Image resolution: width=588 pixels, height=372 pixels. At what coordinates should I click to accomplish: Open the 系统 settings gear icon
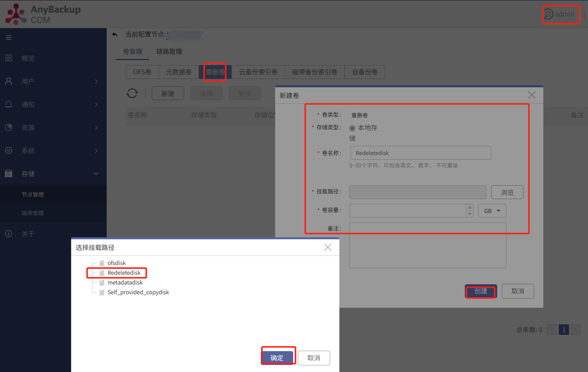tap(8, 151)
